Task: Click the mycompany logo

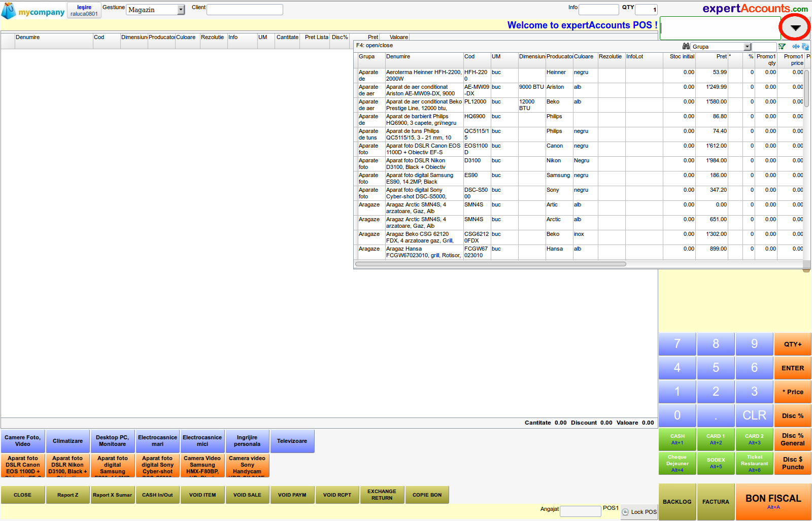Action: (x=33, y=11)
